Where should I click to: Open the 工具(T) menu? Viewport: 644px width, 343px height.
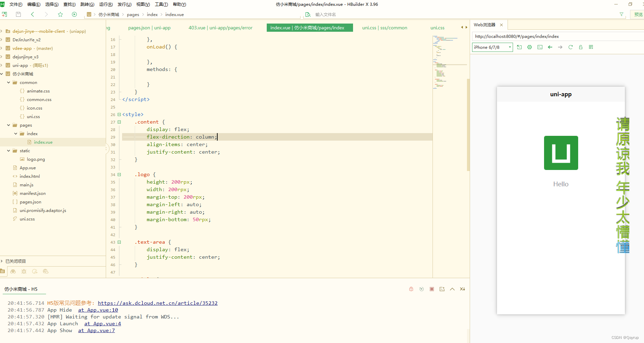point(161,4)
